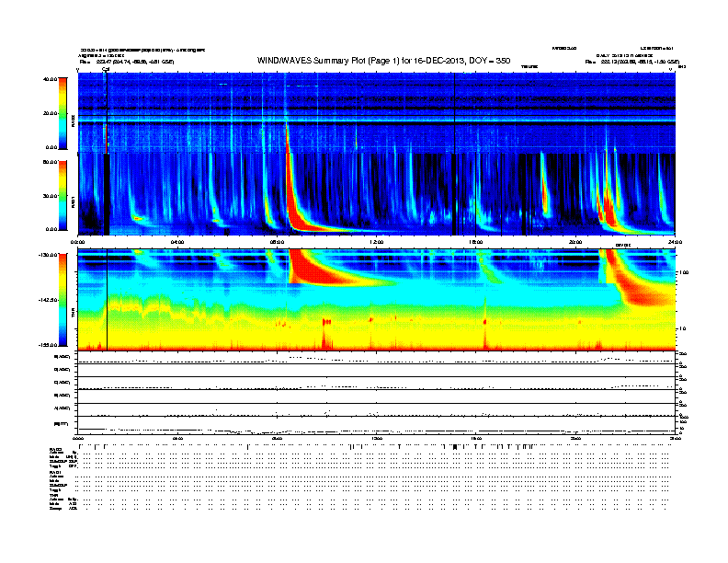Screen dimensions: 728x563
Task: Click 16:00 tick label under RAD1 panel
Action: point(476,242)
